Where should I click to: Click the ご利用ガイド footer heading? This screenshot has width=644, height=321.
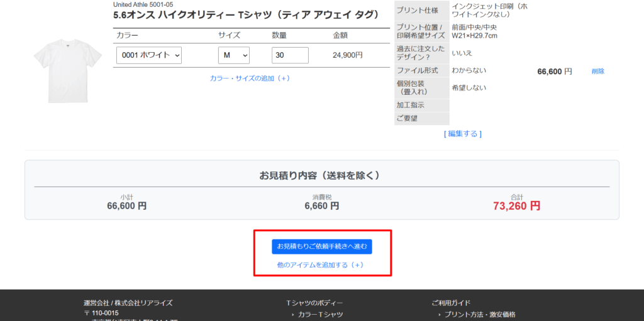(451, 303)
